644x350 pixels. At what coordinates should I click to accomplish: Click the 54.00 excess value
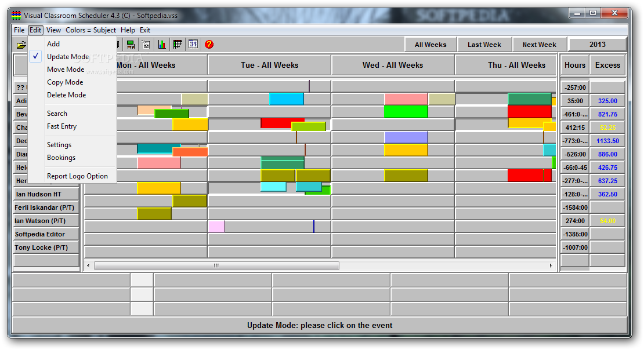coord(607,221)
